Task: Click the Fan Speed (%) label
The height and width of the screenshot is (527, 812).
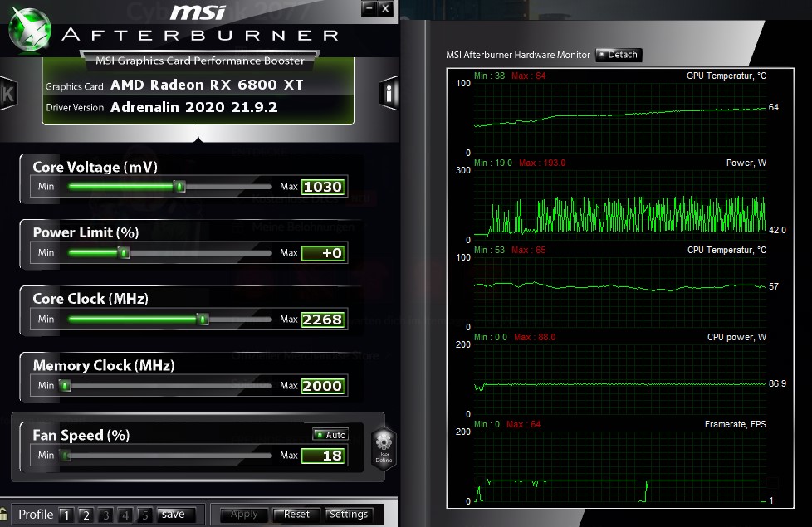Action: pyautogui.click(x=81, y=436)
